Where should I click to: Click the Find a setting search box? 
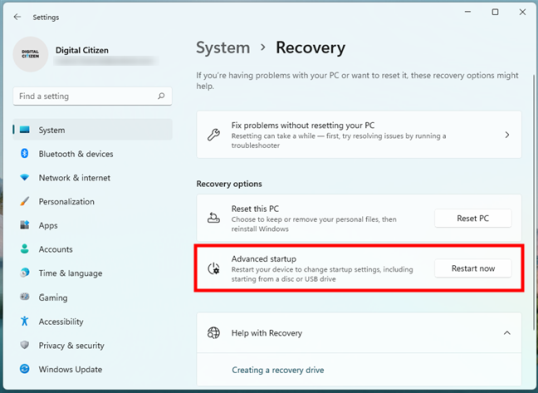coord(92,96)
